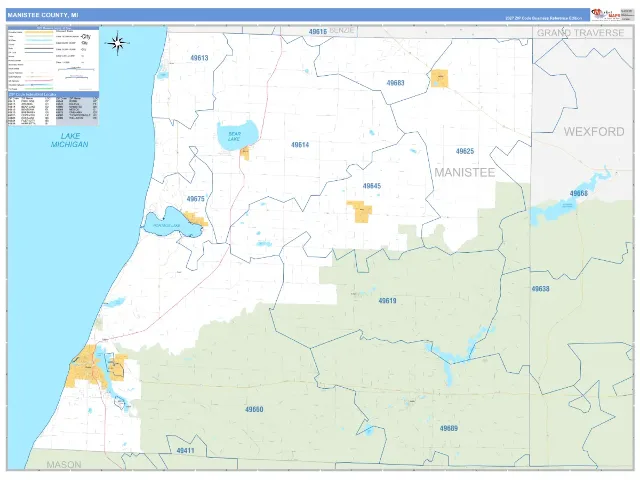Click the large orange Manistee city area on lakeshore
The width and height of the screenshot is (640, 480).
[x=87, y=367]
